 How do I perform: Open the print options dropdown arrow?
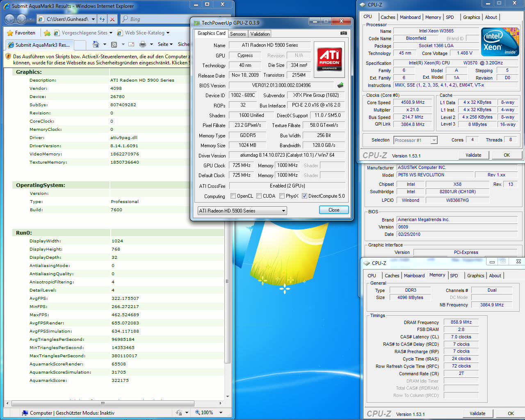(x=151, y=44)
